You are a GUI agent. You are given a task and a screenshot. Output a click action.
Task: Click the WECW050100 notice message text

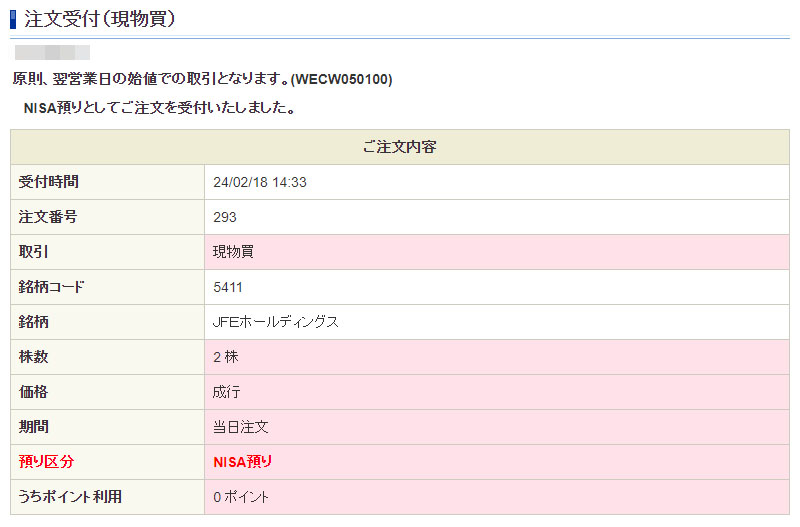pyautogui.click(x=202, y=79)
